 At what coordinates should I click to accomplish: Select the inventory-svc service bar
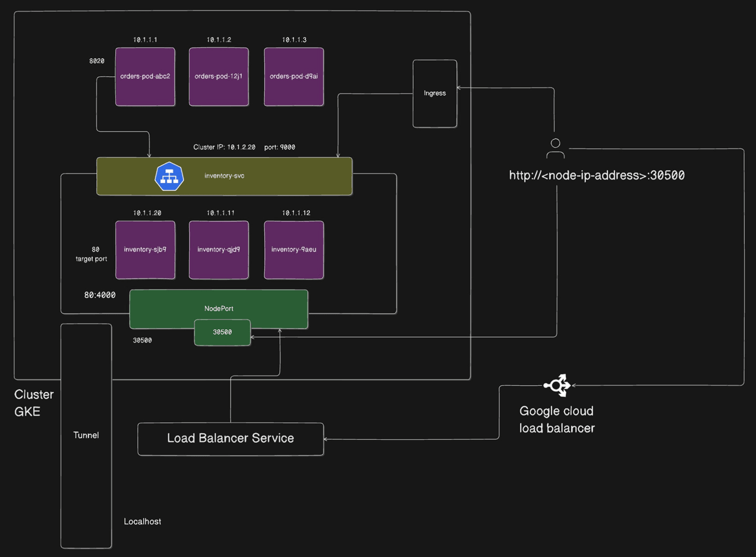(224, 176)
